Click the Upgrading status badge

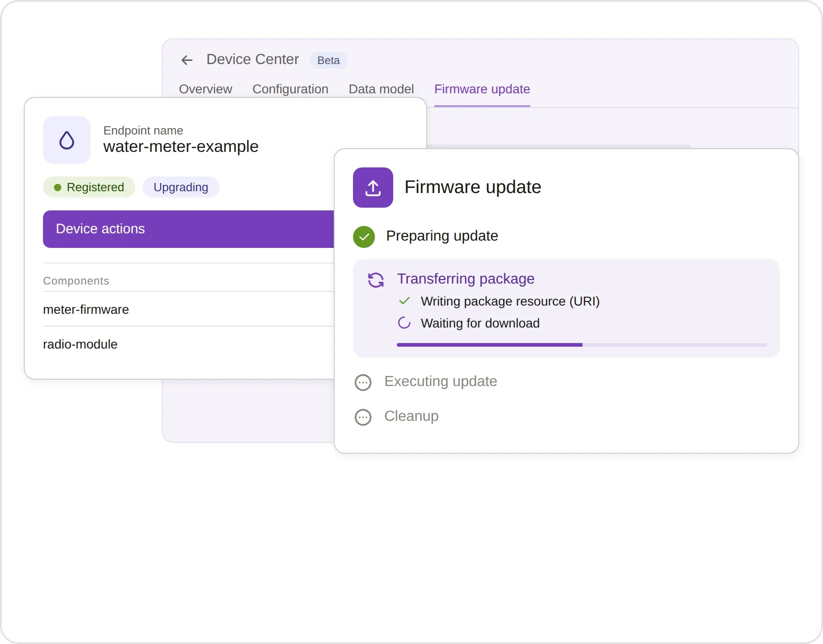(x=181, y=187)
